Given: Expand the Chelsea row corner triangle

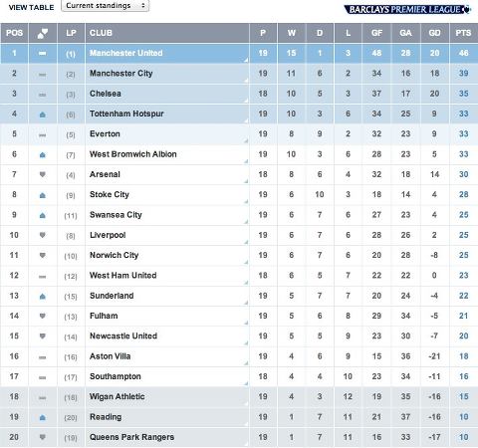Looking at the screenshot, I should pos(246,101).
